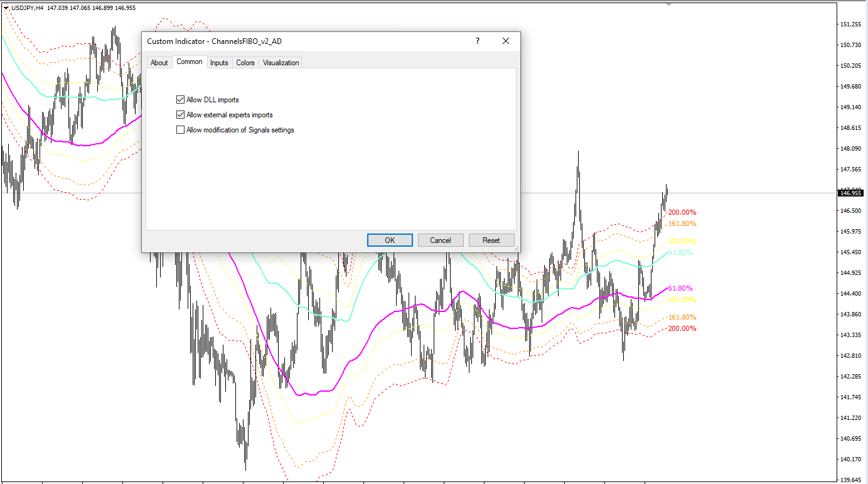The width and height of the screenshot is (868, 484).
Task: Click the chart shift triangle marker
Action: tap(669, 4)
